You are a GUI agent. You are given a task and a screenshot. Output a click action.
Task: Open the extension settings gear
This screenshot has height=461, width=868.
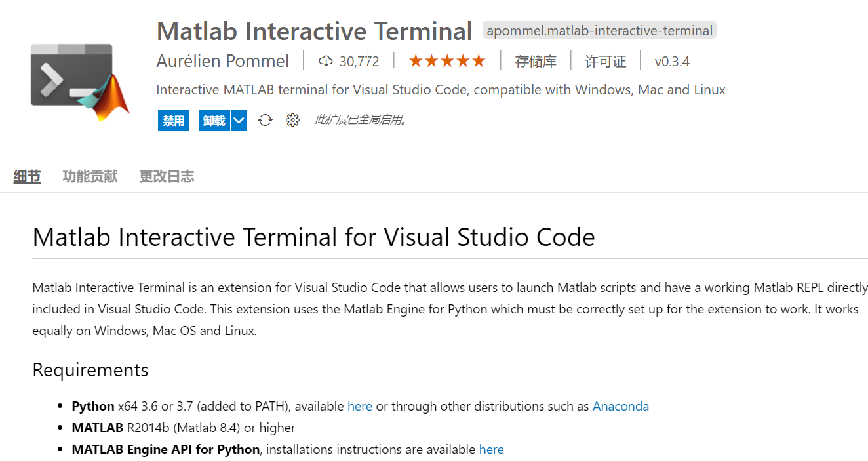click(x=293, y=120)
